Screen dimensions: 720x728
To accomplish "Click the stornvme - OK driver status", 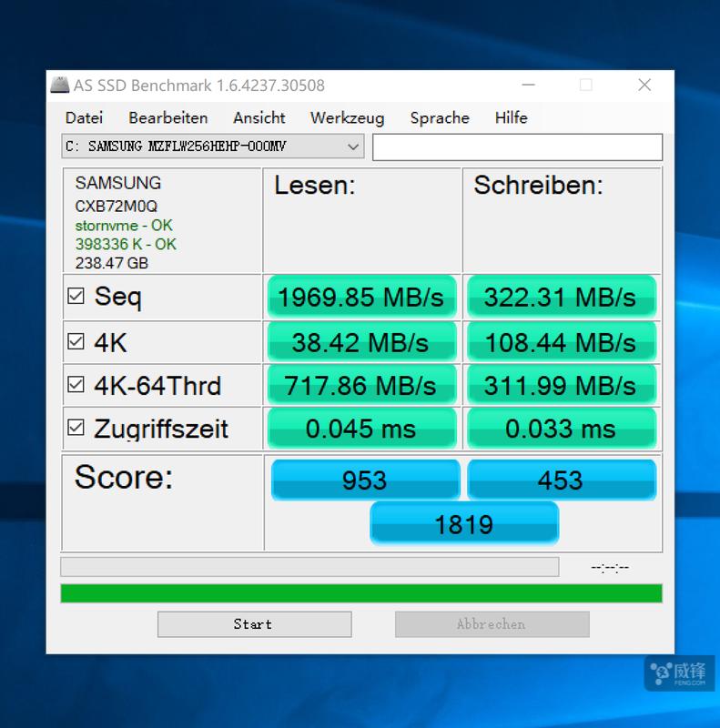I will tap(124, 226).
